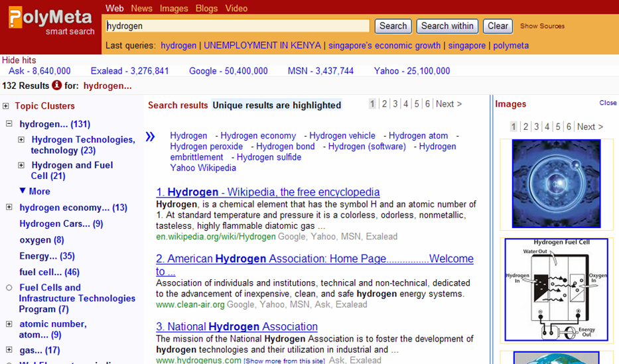Expand gas... (17) cluster
The image size is (619, 364).
click(x=9, y=350)
